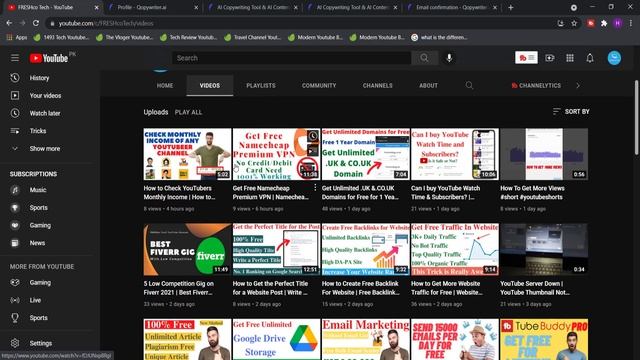The width and height of the screenshot is (640, 360).
Task: Click Play All uploads
Action: pos(188,112)
